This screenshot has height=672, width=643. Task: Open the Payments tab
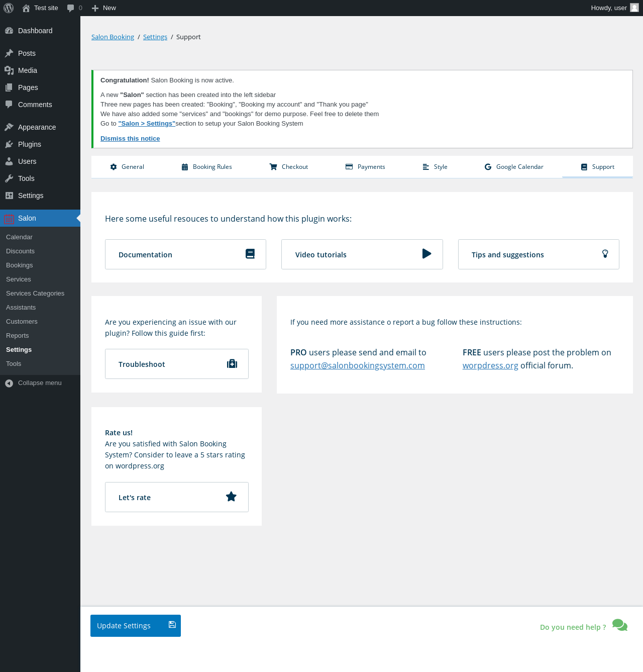[x=365, y=167]
